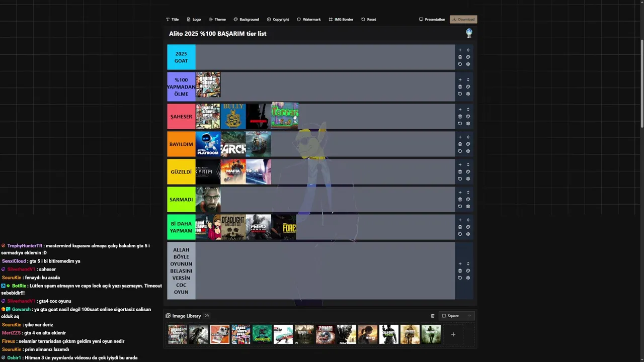The height and width of the screenshot is (362, 644).
Task: Select the Astro's Playroom cover in BAYILDIM
Action: (x=208, y=144)
